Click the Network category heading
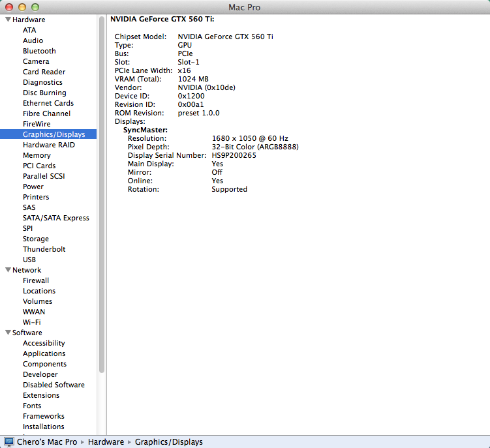Screen dimensions: 490x448 pyautogui.click(x=27, y=270)
